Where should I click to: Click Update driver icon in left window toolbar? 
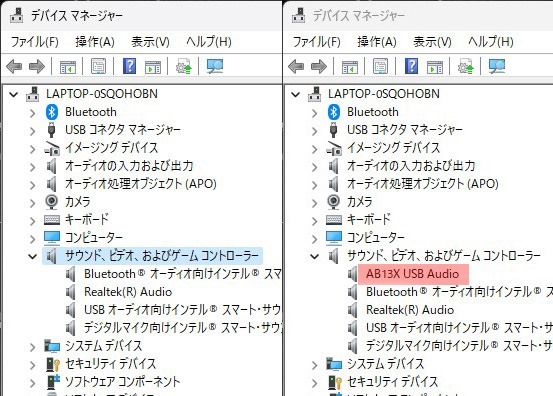point(183,66)
